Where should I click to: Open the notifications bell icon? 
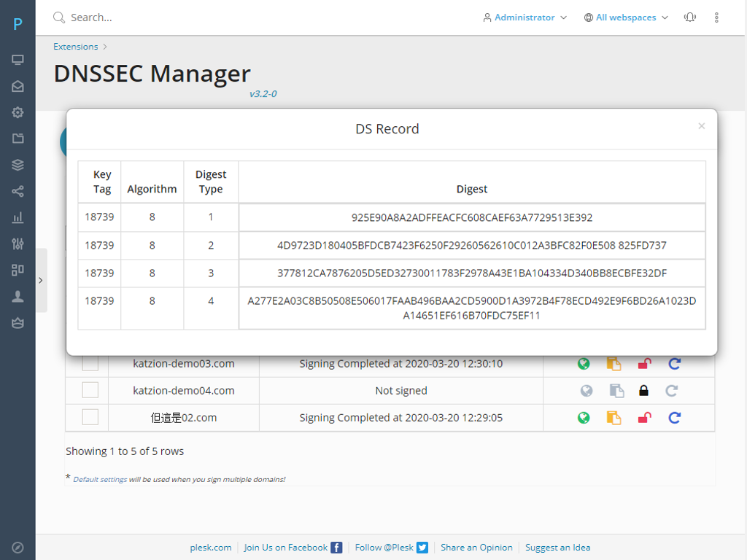[689, 17]
